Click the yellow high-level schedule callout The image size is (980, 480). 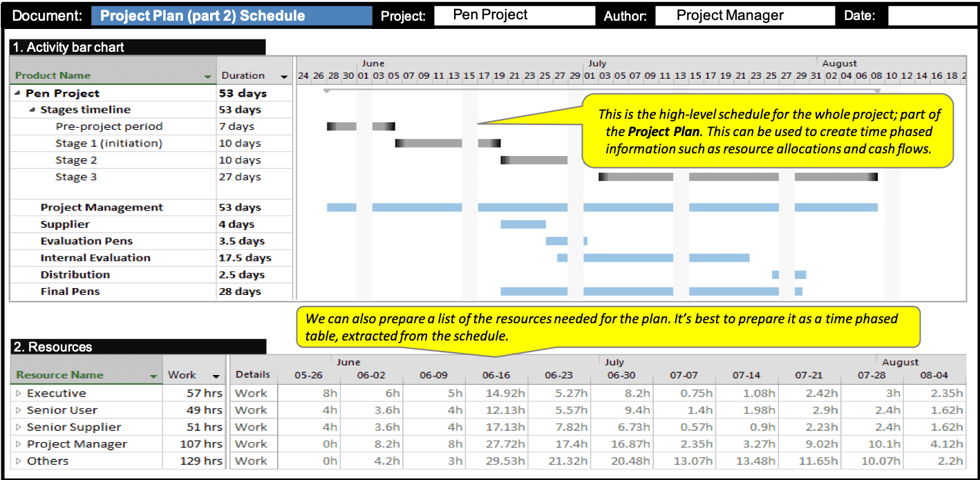pyautogui.click(x=767, y=131)
